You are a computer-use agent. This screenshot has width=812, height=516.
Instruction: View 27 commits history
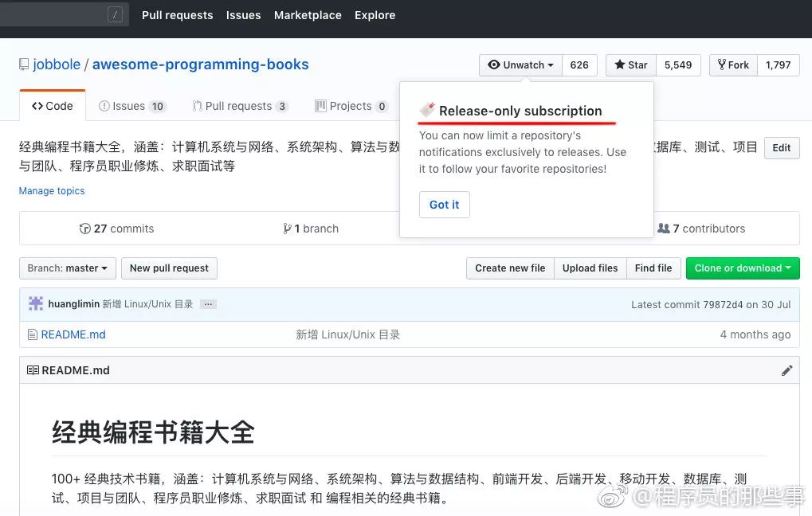(116, 229)
